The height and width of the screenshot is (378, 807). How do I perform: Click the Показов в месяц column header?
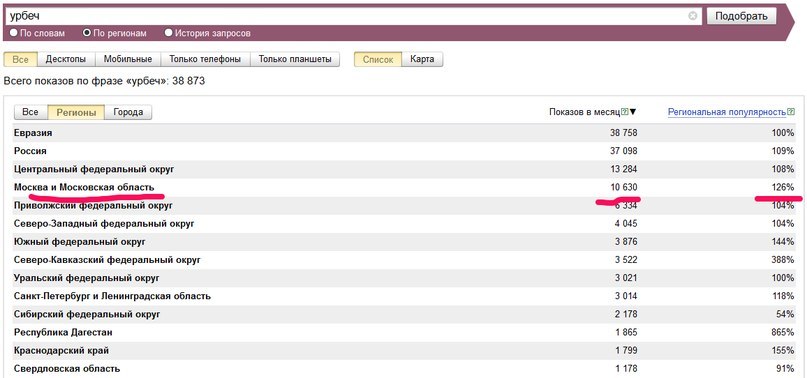pos(585,112)
